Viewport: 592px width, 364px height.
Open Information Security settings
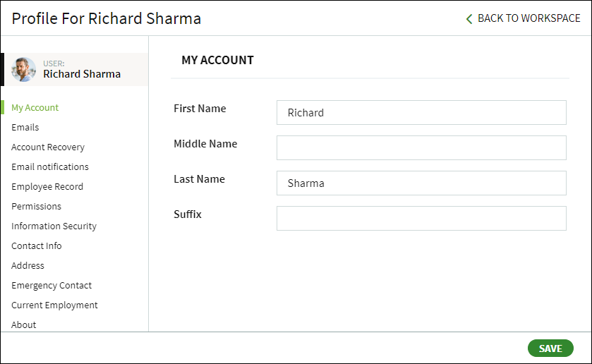[x=54, y=226]
